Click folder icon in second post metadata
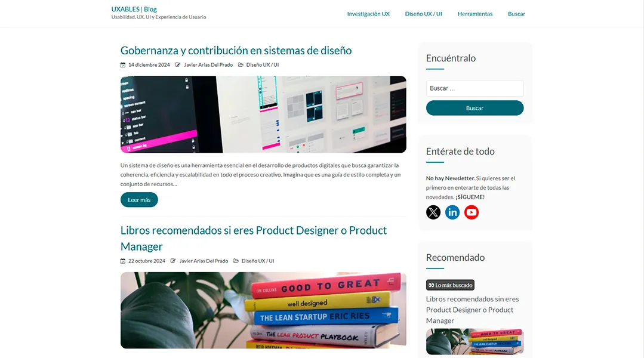Screen dimensions: 644x358 coord(236,261)
